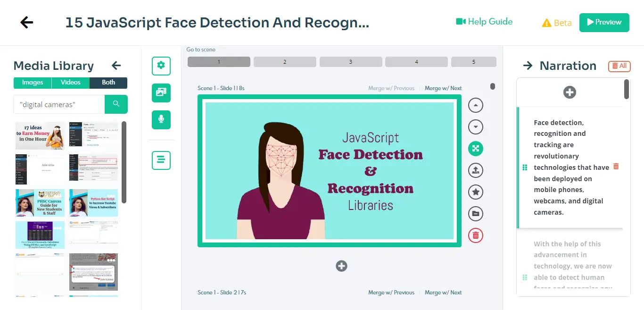Move the slide down with the down-arrow icon
This screenshot has height=310, width=644.
[x=475, y=127]
